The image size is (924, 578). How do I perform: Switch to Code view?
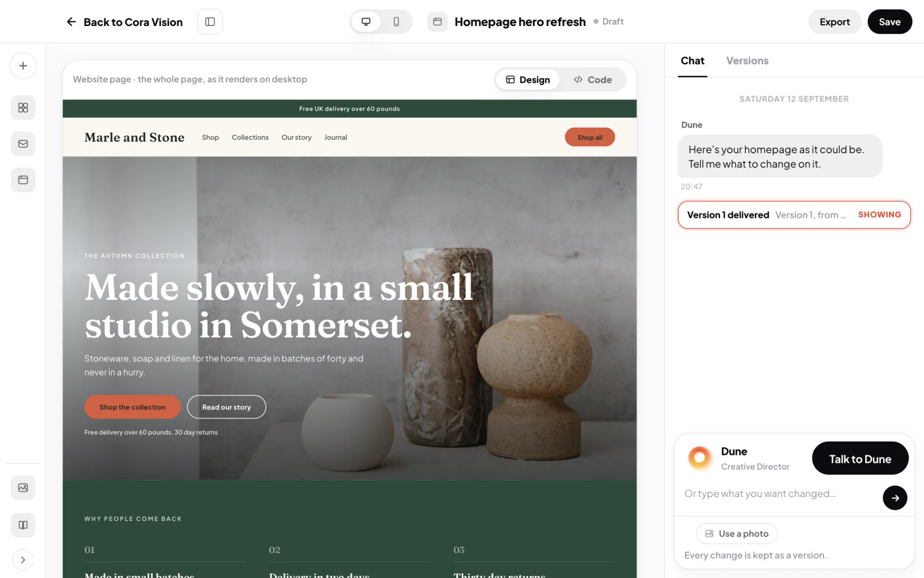(593, 80)
